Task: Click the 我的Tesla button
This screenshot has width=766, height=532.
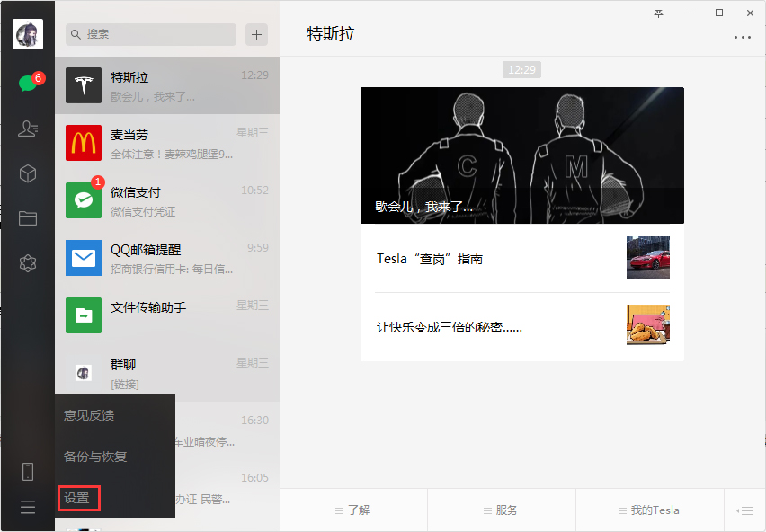Action: click(x=649, y=510)
